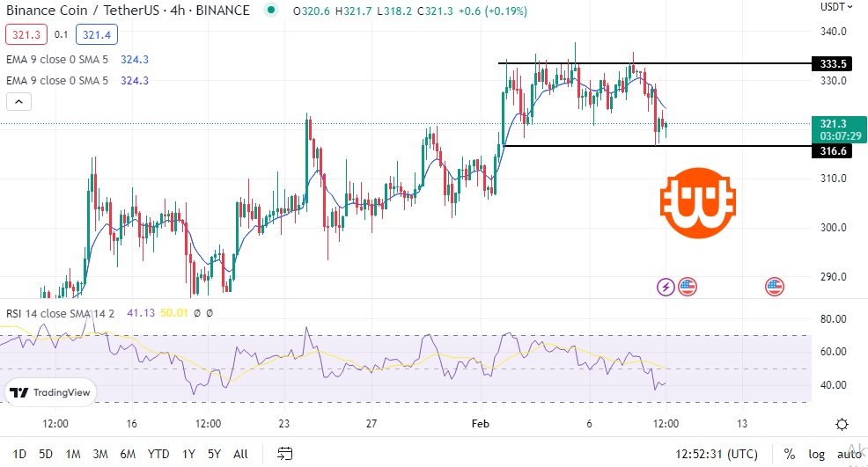Screen dimensions: 868x467
Task: Click the 80.00 RSI axis label
Action: [833, 318]
